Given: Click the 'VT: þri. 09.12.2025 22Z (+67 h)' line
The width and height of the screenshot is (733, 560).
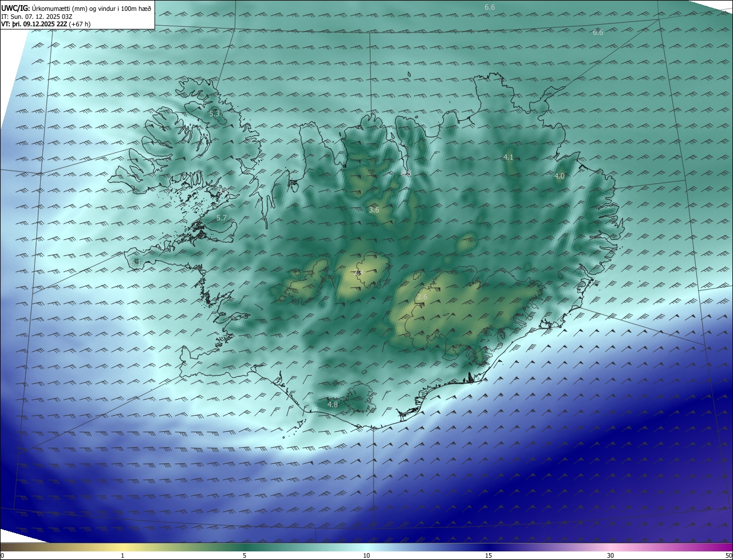Looking at the screenshot, I should [x=46, y=24].
